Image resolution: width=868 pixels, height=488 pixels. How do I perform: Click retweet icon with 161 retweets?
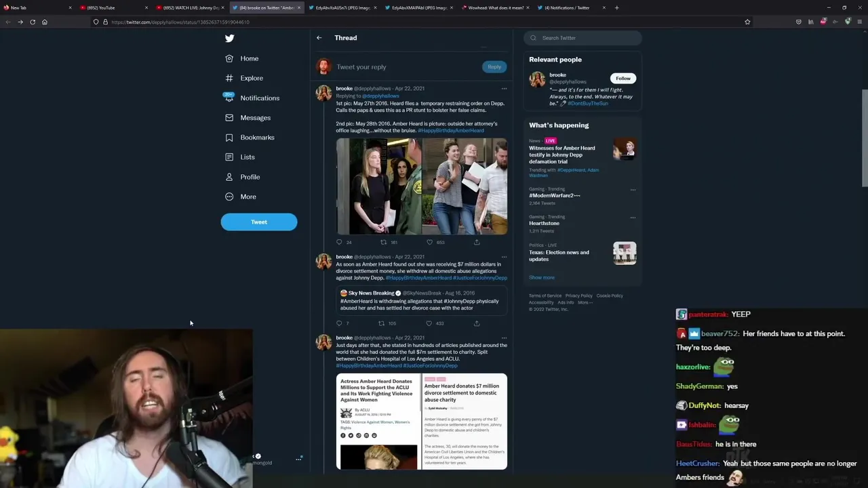[383, 242]
